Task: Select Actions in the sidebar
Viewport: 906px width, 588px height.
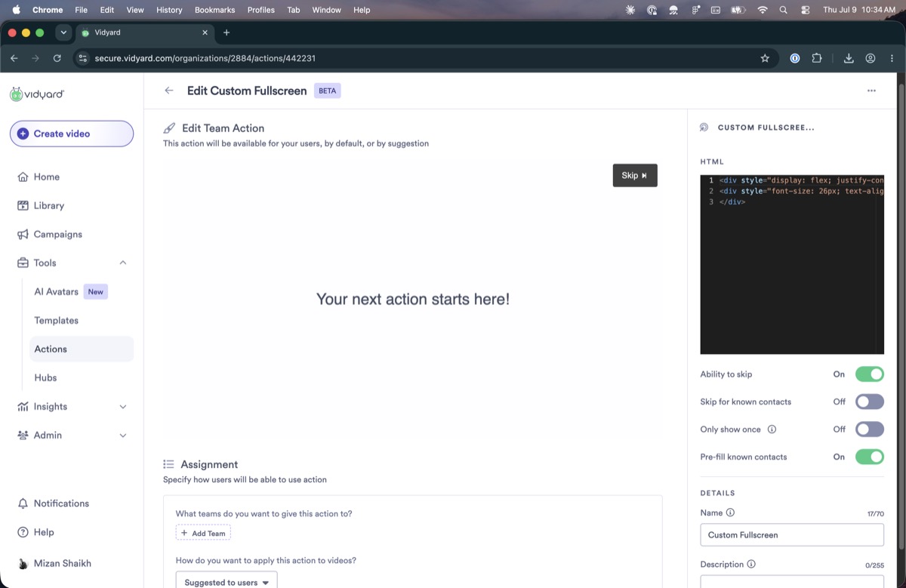Action: (82, 349)
